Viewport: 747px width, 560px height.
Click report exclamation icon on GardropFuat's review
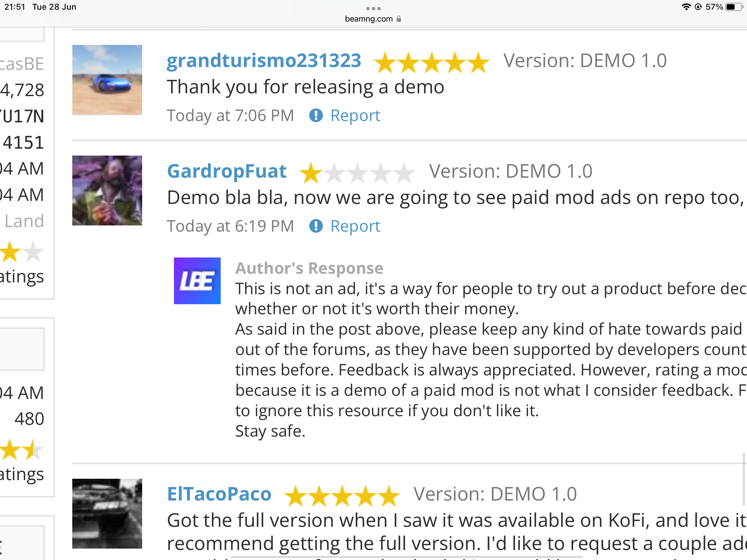(316, 226)
